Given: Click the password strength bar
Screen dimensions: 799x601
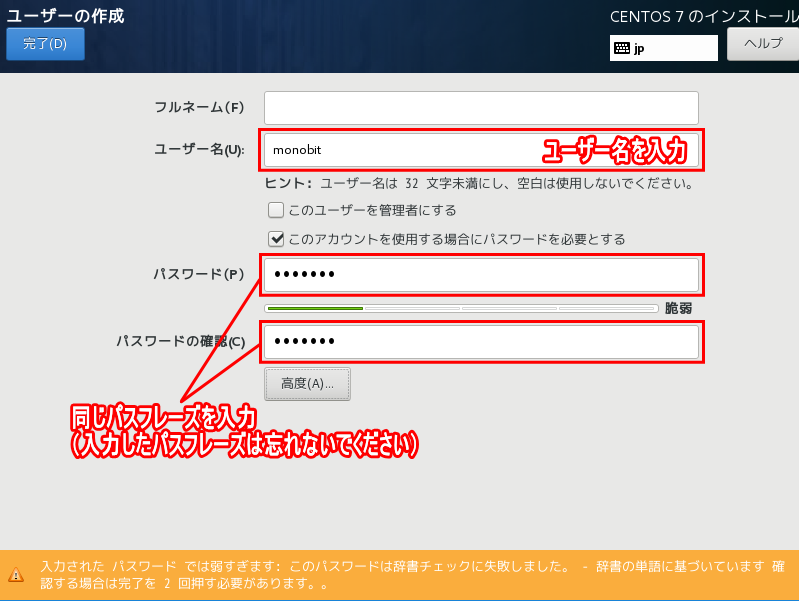Looking at the screenshot, I should (x=461, y=308).
